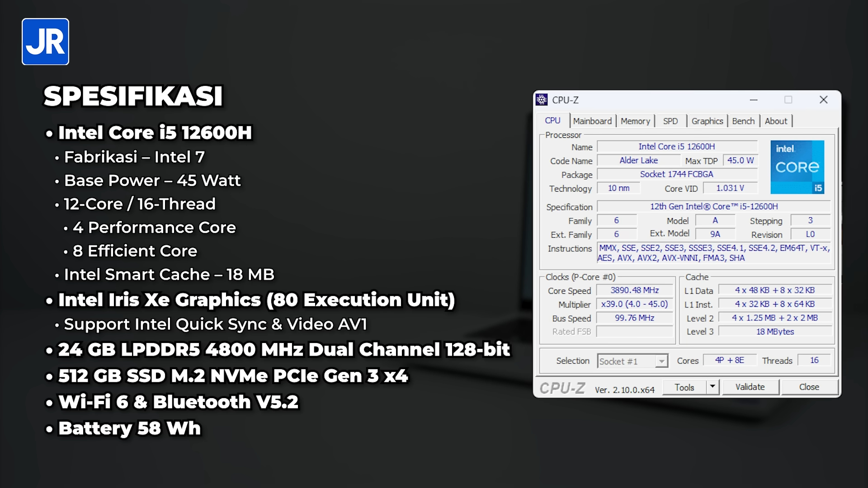The image size is (868, 488).
Task: Switch to the Graphics tab
Action: pyautogui.click(x=707, y=121)
